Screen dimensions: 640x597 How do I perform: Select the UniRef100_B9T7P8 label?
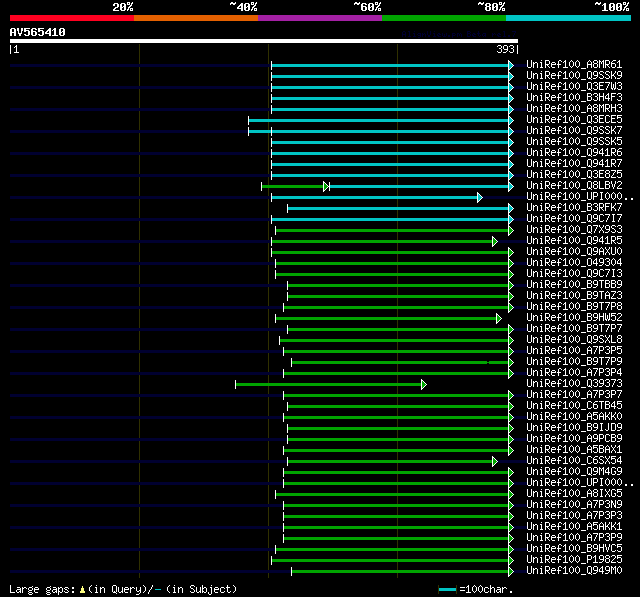(x=574, y=307)
